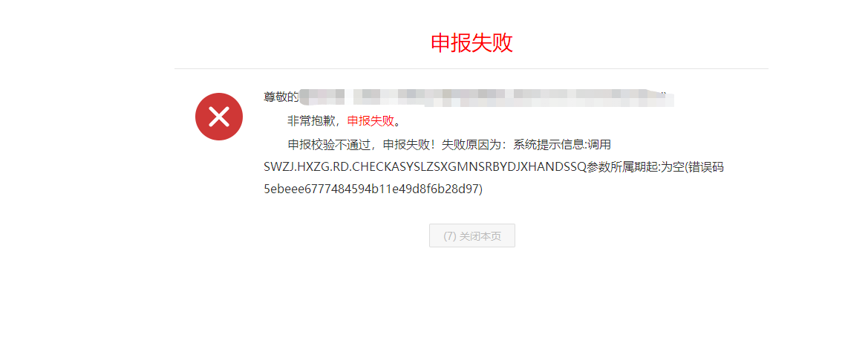Click the red error X circle icon
The image size is (868, 341).
[218, 117]
